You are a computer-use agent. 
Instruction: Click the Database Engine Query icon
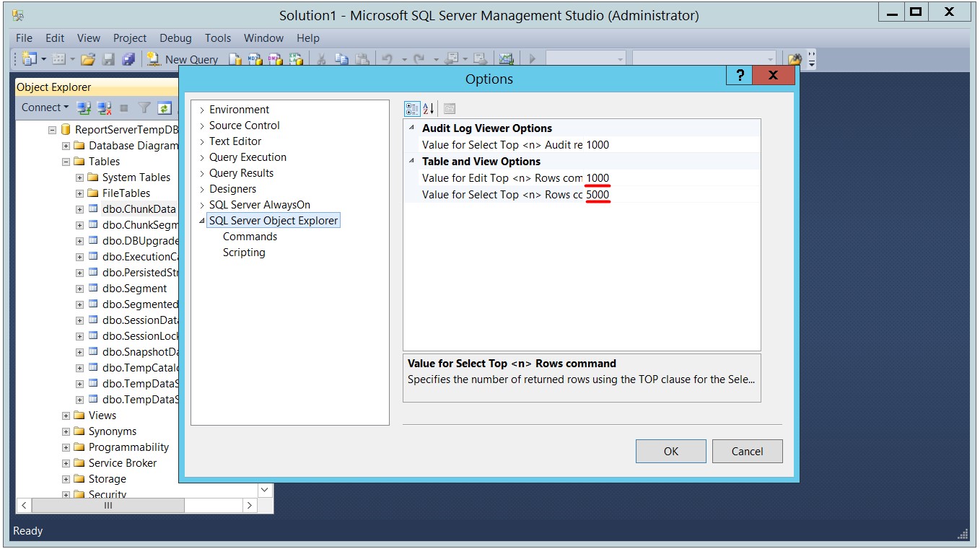click(x=235, y=59)
